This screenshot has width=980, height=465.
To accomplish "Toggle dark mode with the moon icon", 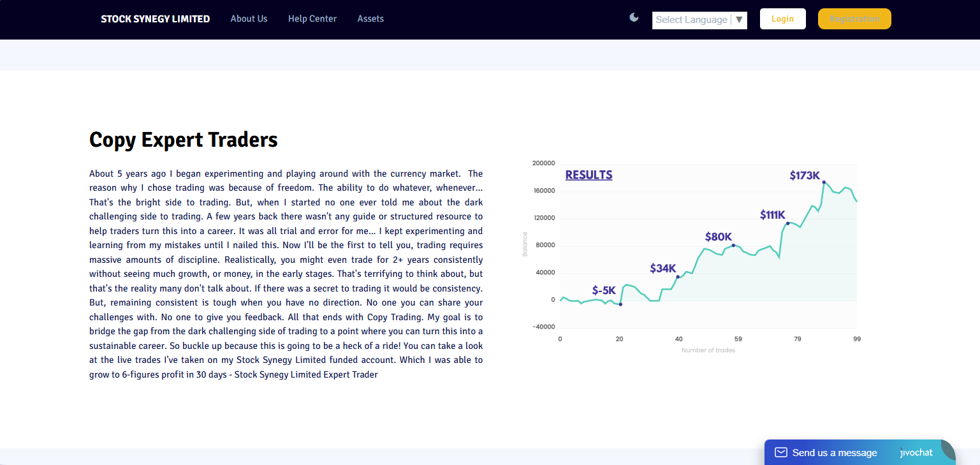I will pos(634,17).
